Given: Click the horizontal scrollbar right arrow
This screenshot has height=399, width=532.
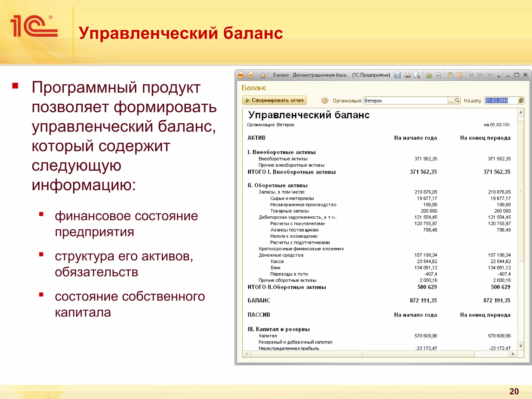Looking at the screenshot, I should pos(513,354).
